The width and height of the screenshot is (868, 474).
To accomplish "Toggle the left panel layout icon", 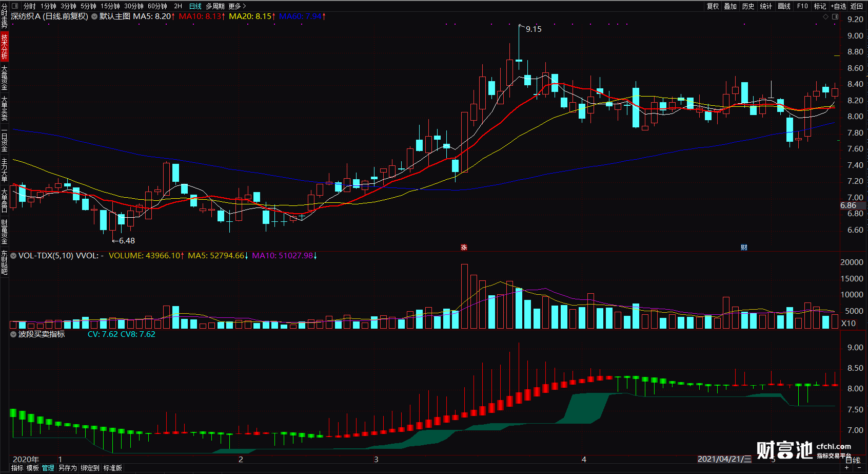I will (x=14, y=6).
